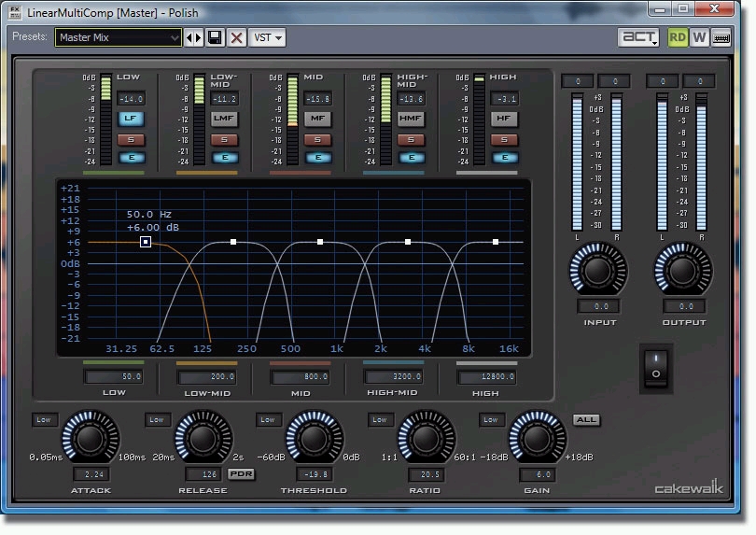Viewport: 756px width, 535px height.
Task: Click the Release value field showing 126
Action: pyautogui.click(x=204, y=474)
